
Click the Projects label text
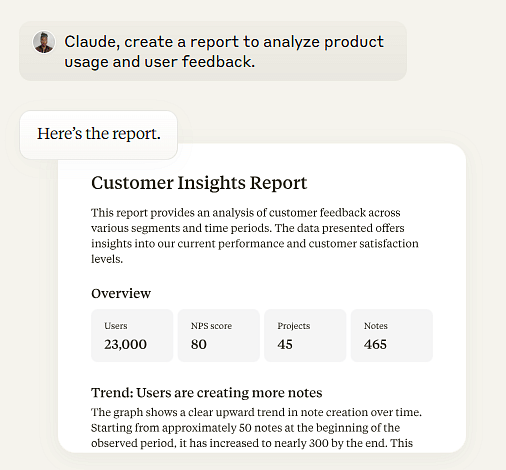tap(294, 326)
